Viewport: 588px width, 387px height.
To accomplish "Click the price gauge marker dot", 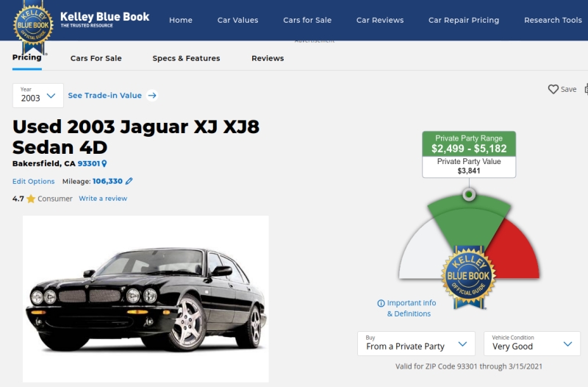I will [469, 194].
